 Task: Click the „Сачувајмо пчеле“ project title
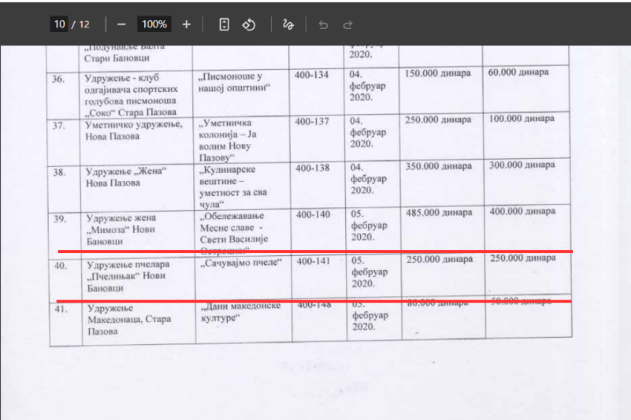pos(238,263)
